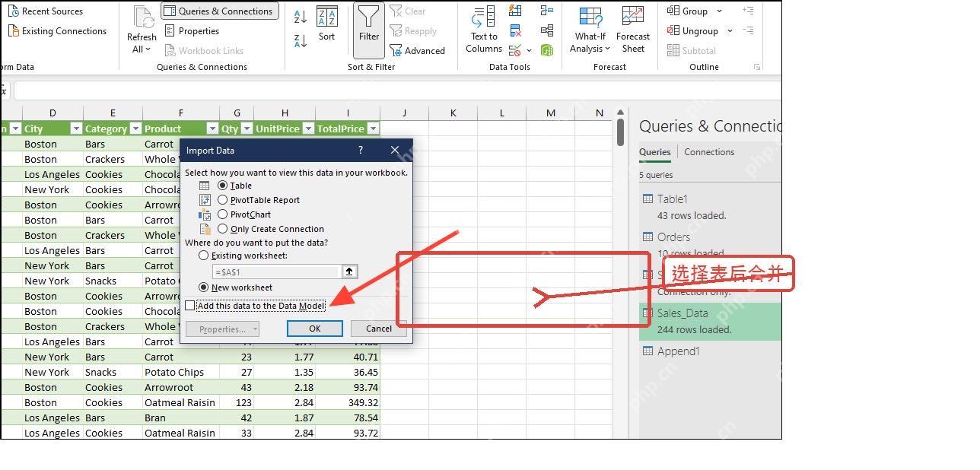
Task: Open Manage Data Model (green icon)
Action: [x=547, y=51]
